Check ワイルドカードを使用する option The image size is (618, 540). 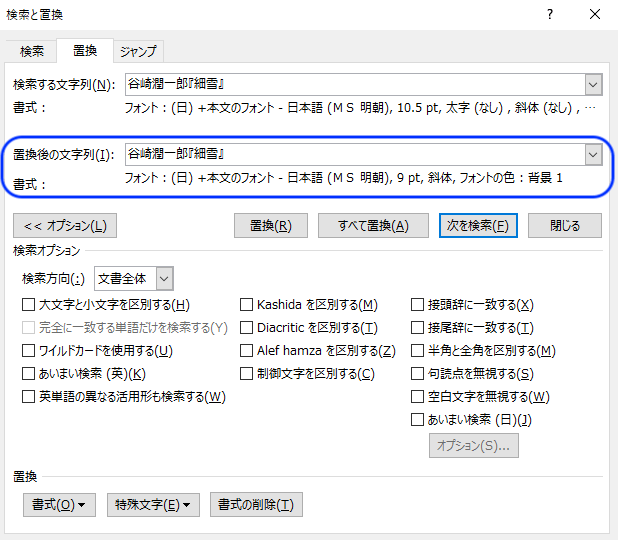tap(29, 351)
